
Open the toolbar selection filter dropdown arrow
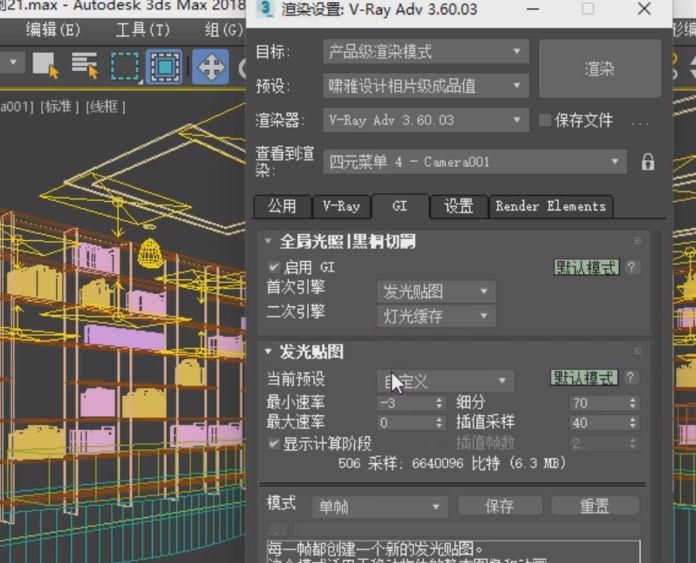tap(13, 62)
